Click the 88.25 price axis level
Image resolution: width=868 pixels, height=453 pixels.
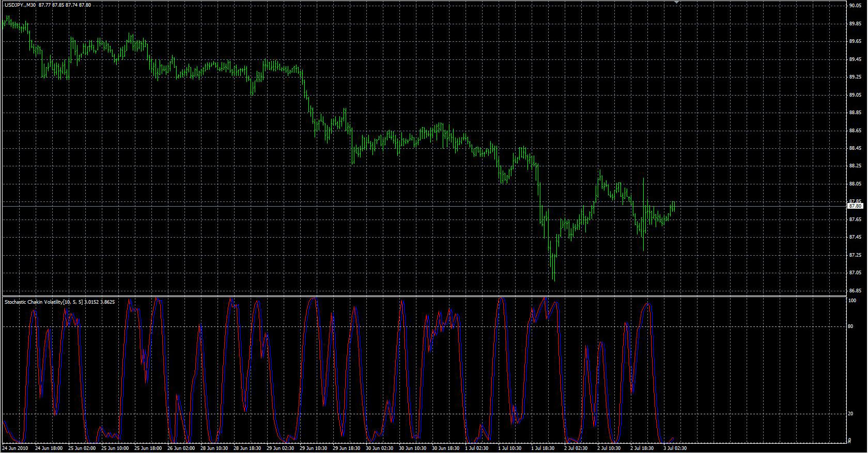point(855,166)
